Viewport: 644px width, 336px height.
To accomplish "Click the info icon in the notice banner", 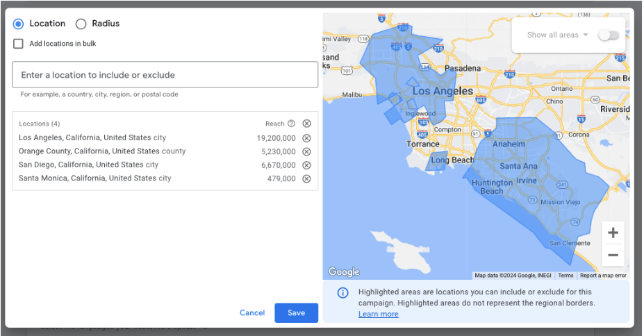I will tap(342, 293).
